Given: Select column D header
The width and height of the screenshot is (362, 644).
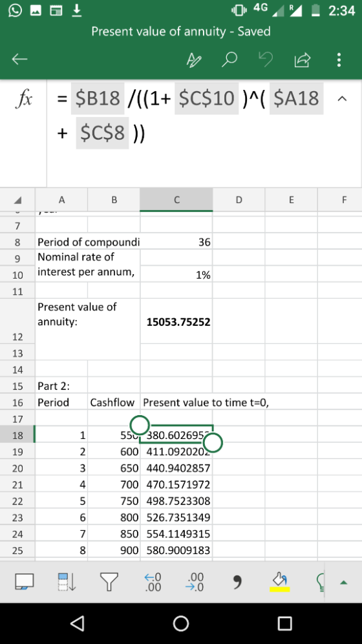Looking at the screenshot, I should pyautogui.click(x=239, y=200).
